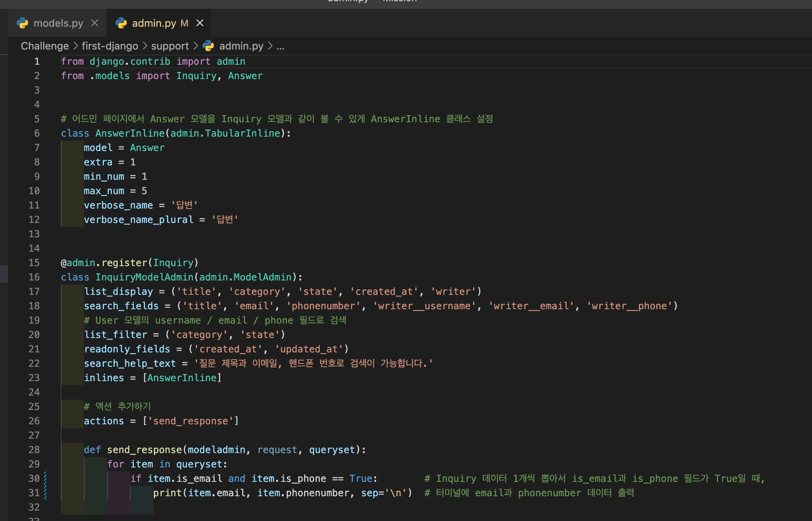The height and width of the screenshot is (521, 812).
Task: Click 'max_num' on line 10
Action: (104, 191)
